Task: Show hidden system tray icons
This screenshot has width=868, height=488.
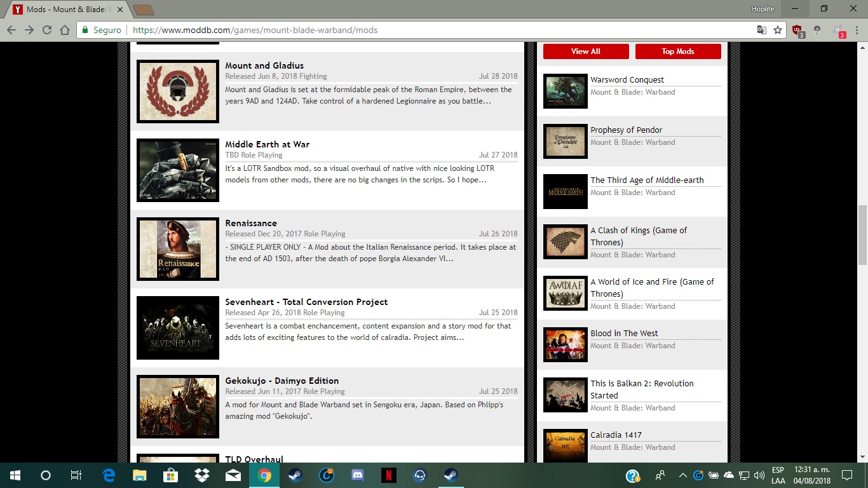Action: pyautogui.click(x=682, y=475)
